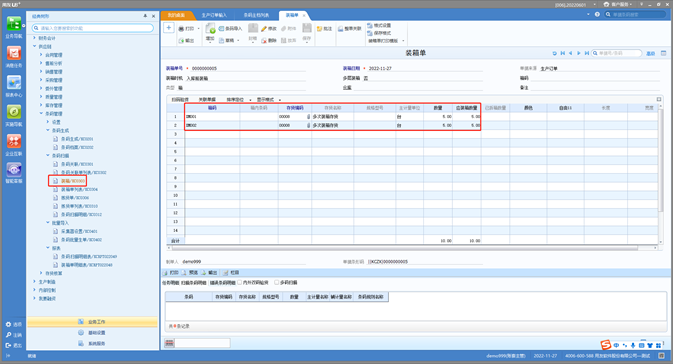Click the 删除 delete icon with red X
This screenshot has width=673, height=364.
point(264,40)
